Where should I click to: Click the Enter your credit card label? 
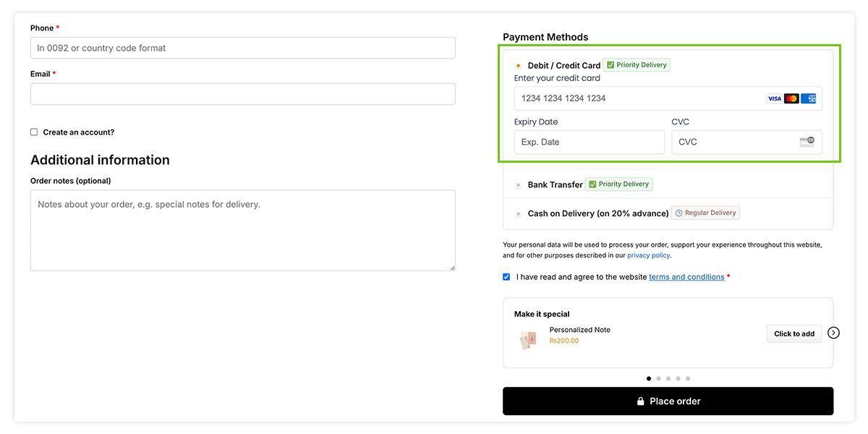point(557,78)
